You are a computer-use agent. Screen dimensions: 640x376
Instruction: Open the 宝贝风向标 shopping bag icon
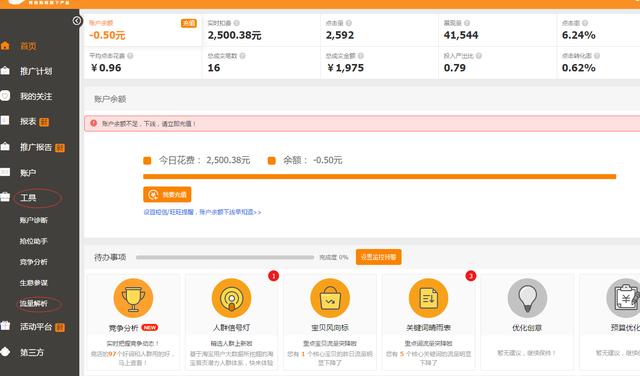pos(330,298)
